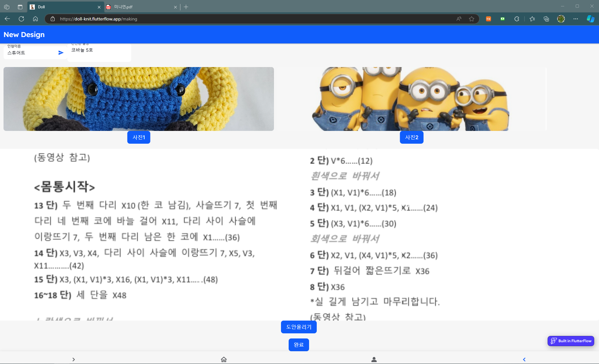Click the New Design header title
599x364 pixels.
tap(24, 34)
